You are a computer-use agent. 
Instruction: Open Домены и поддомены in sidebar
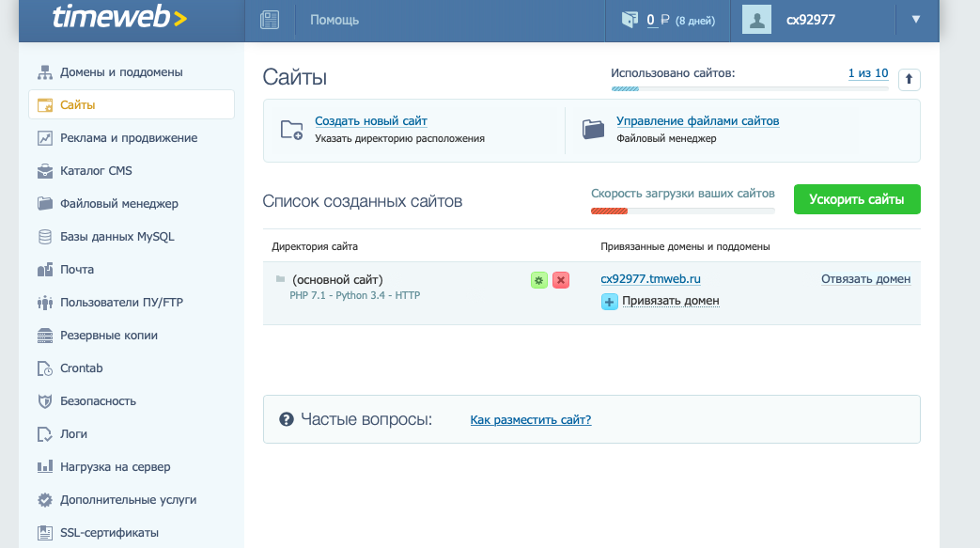point(121,71)
